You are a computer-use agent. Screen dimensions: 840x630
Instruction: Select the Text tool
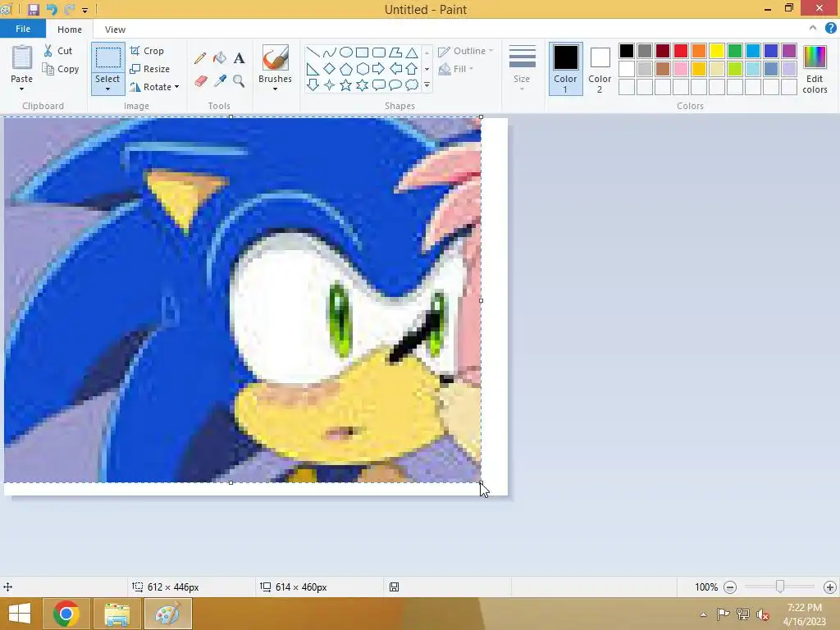coord(239,58)
